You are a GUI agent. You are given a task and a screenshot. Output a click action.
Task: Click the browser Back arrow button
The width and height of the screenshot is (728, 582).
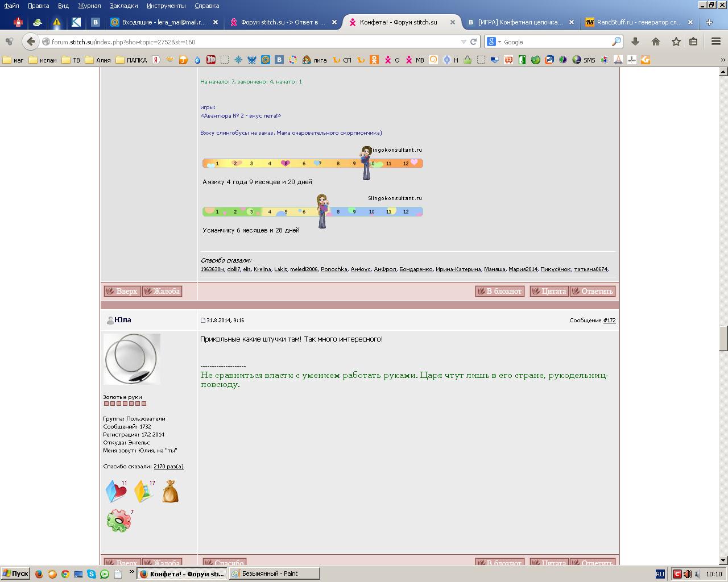tap(31, 41)
